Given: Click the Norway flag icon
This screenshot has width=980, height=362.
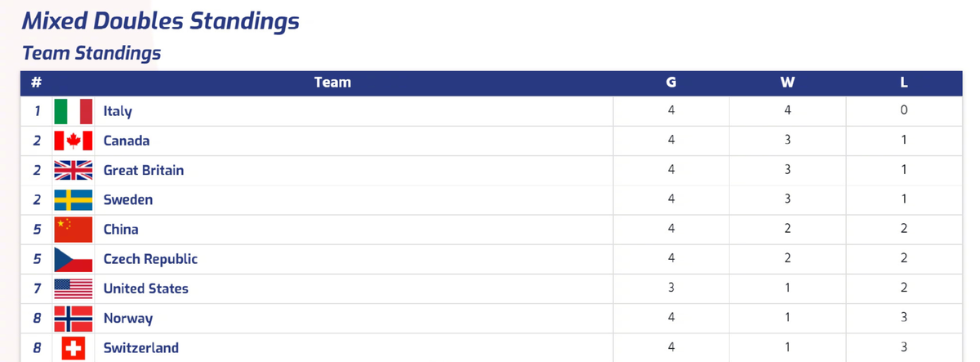Looking at the screenshot, I should tap(73, 318).
